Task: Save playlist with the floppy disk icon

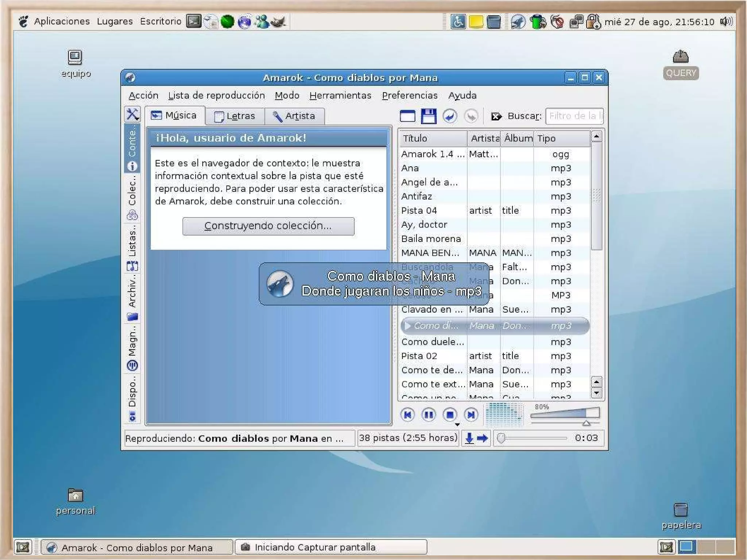Action: 429,116
